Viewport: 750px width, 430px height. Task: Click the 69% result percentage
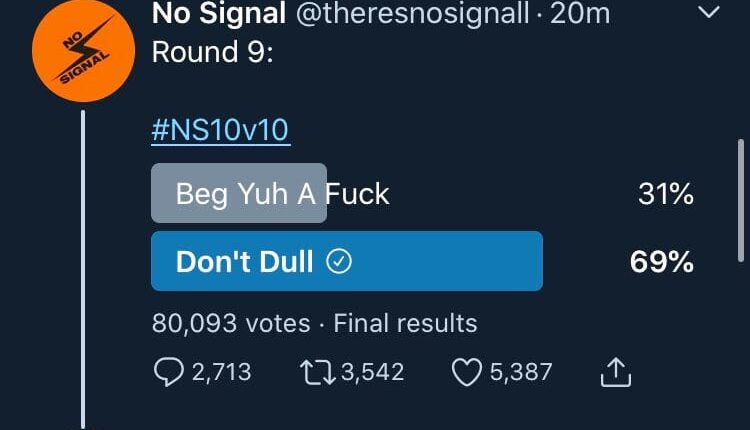click(662, 262)
